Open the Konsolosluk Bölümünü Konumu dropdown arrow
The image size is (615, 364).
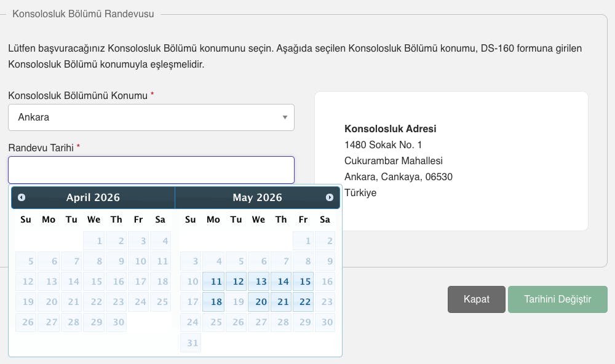click(x=285, y=117)
